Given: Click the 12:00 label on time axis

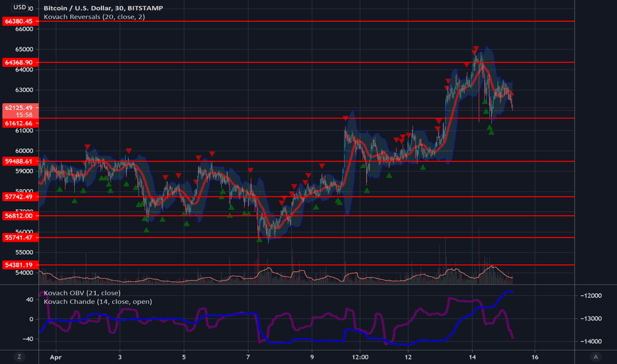Looking at the screenshot, I should coord(360,357).
